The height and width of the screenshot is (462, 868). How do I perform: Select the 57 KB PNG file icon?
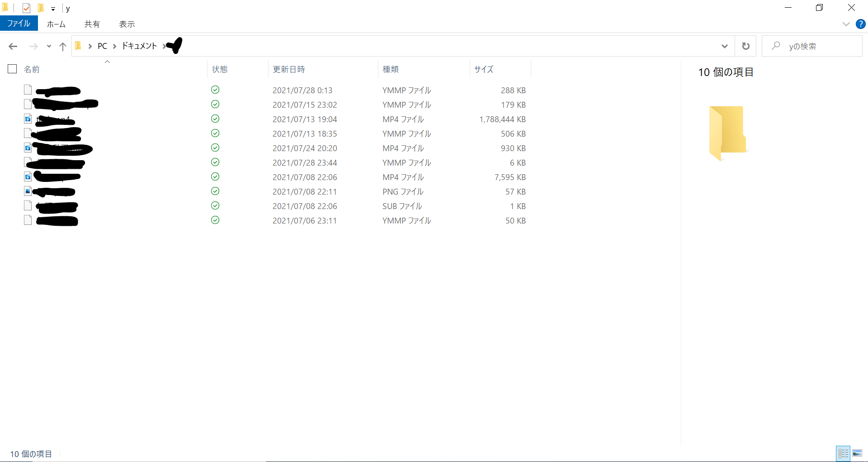click(28, 191)
